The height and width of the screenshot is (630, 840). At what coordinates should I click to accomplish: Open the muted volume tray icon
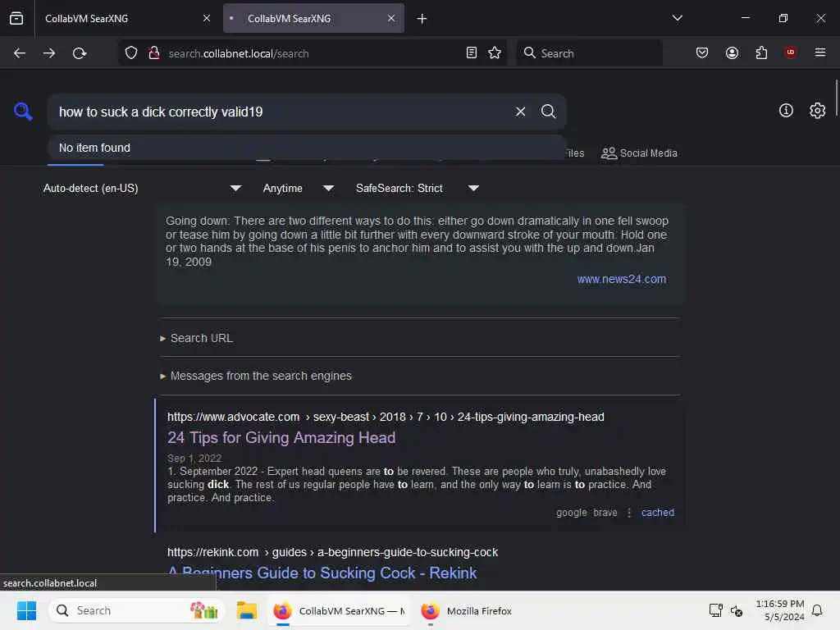click(737, 610)
